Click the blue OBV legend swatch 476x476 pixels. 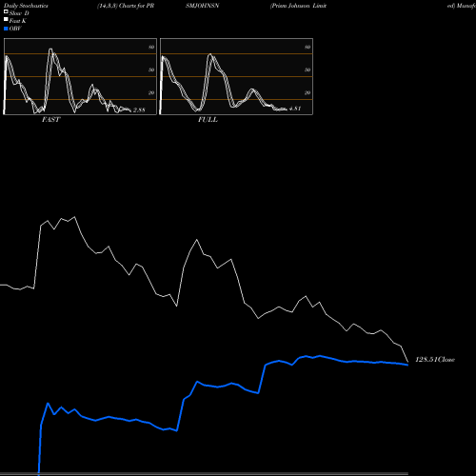point(6,29)
